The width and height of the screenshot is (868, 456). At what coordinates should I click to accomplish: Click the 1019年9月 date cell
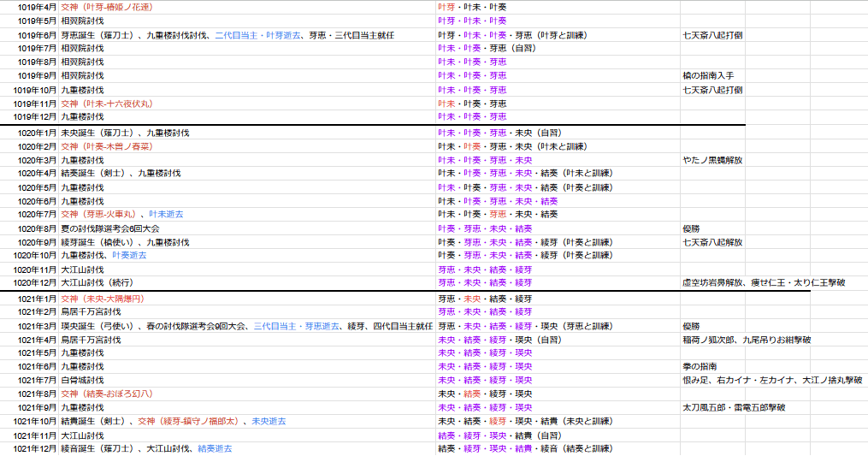[36, 76]
